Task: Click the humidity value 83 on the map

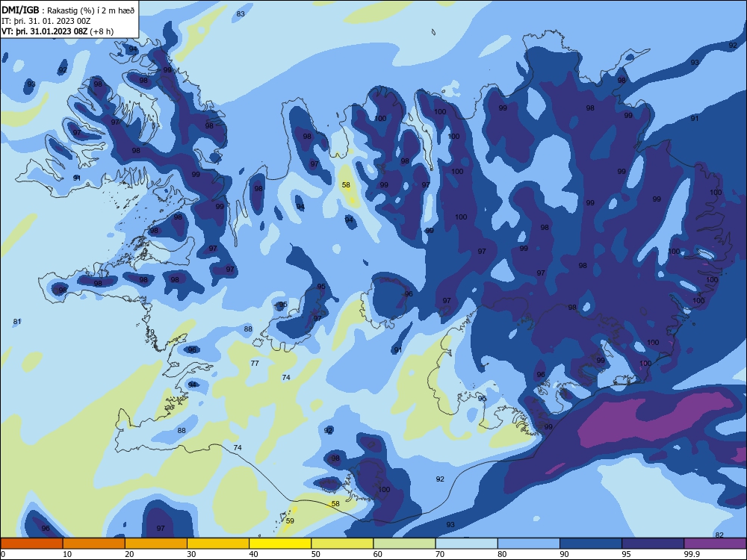Action: click(x=241, y=13)
